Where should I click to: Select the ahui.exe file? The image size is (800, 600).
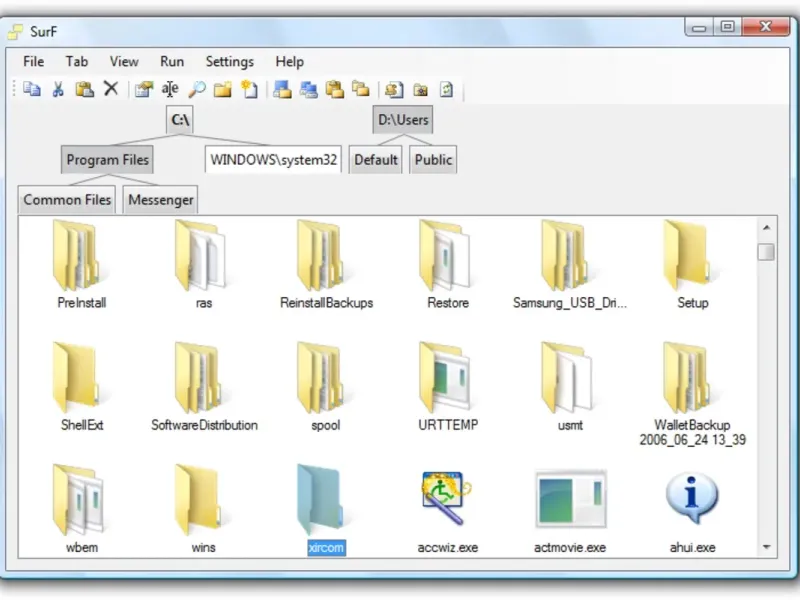[x=692, y=512]
